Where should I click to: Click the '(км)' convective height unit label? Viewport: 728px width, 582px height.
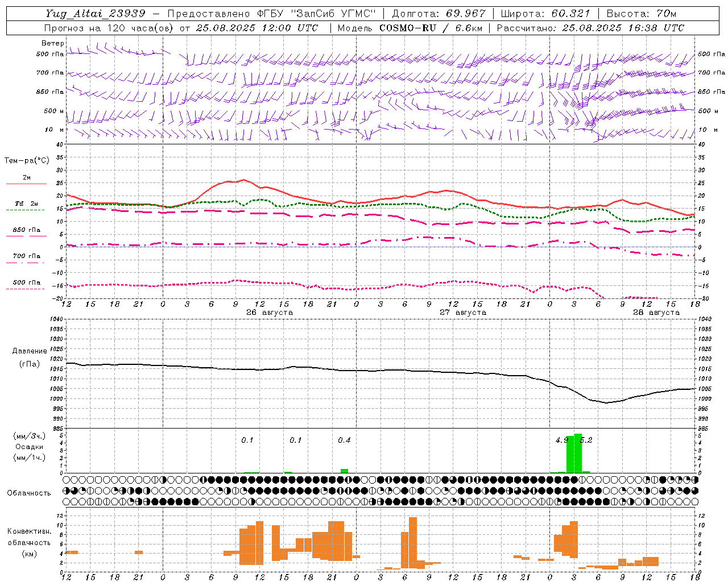(30, 554)
